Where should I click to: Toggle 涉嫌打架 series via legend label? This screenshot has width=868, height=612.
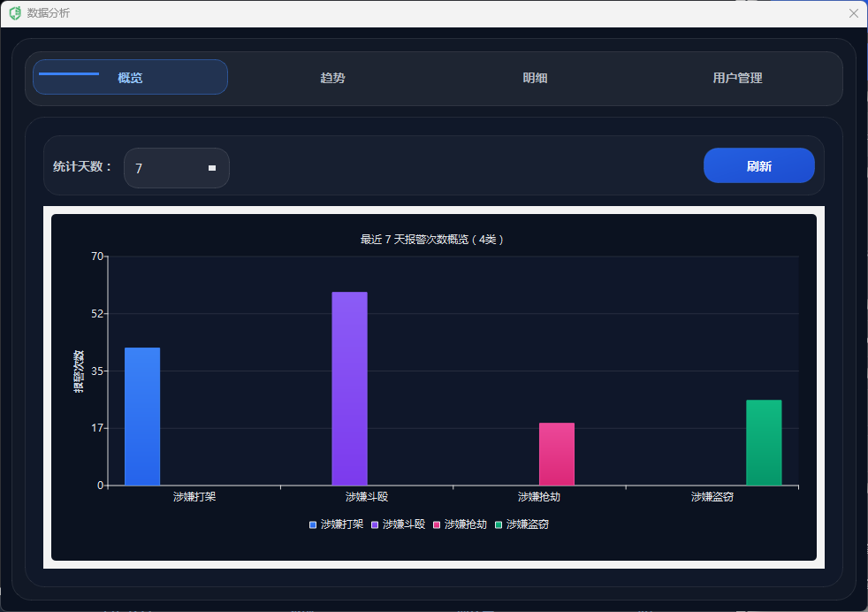(x=341, y=524)
